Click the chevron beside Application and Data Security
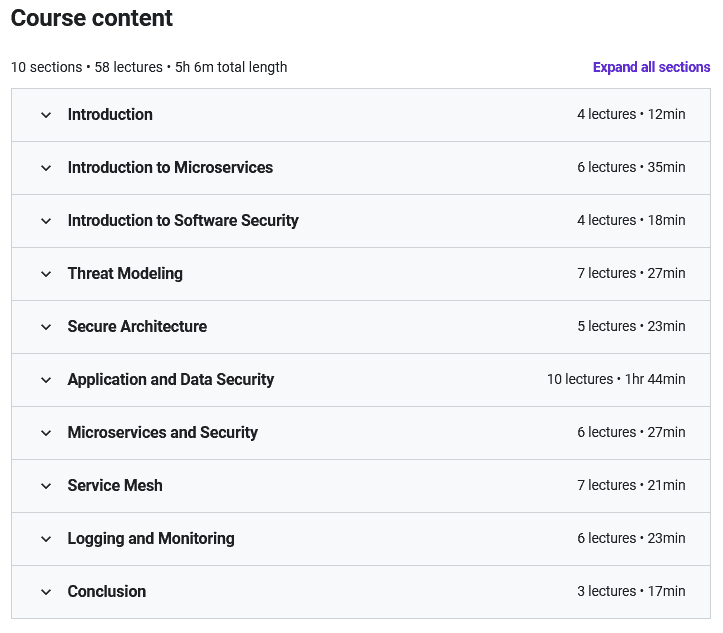The image size is (723, 633). [46, 380]
